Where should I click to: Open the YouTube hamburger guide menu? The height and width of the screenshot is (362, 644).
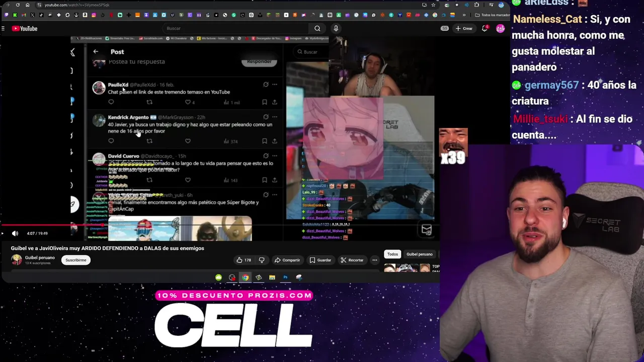3,29
